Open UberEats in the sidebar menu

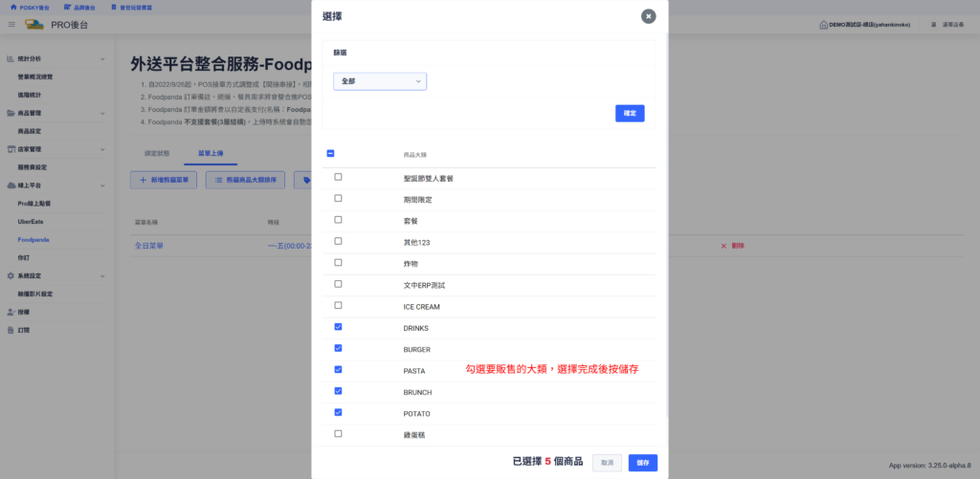point(31,221)
